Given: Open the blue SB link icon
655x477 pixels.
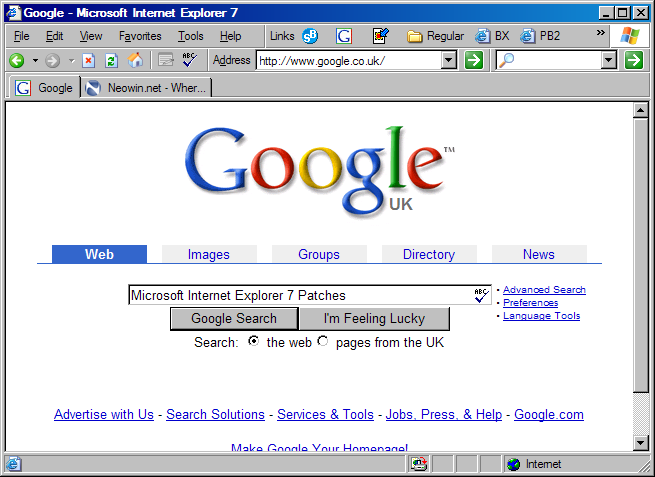Looking at the screenshot, I should point(310,36).
